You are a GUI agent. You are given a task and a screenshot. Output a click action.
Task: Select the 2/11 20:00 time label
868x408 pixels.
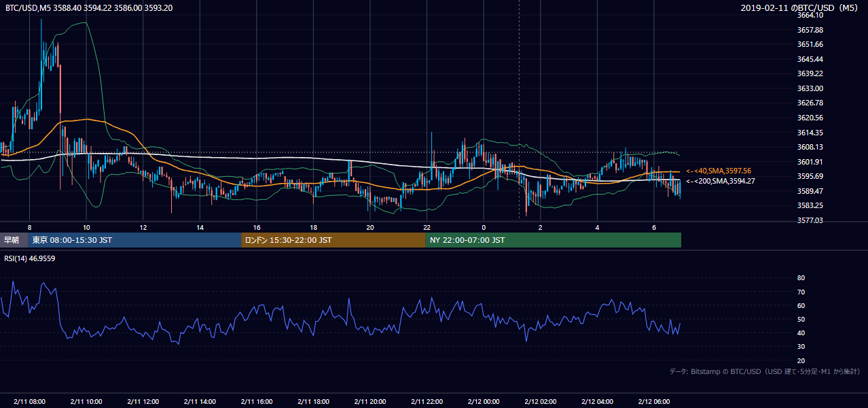(x=370, y=401)
